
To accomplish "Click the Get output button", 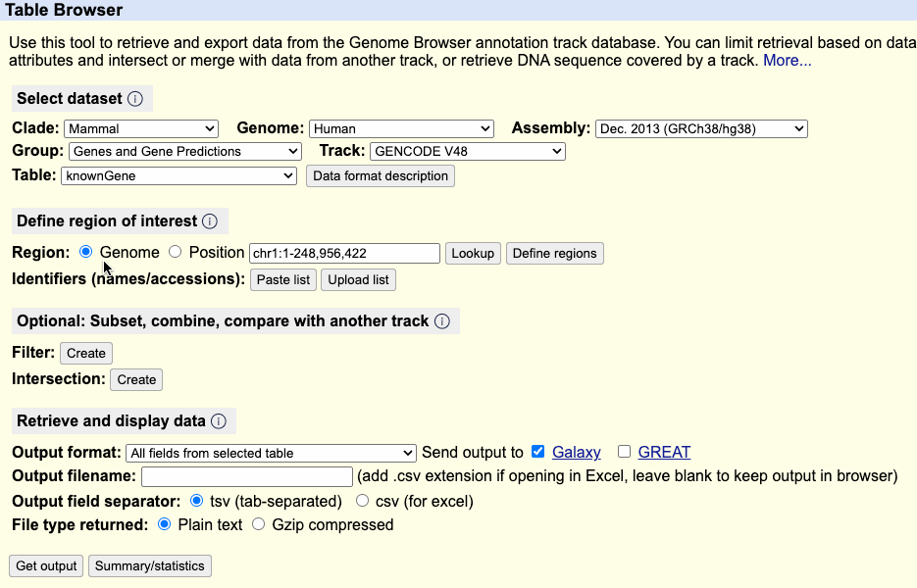I will pos(46,566).
